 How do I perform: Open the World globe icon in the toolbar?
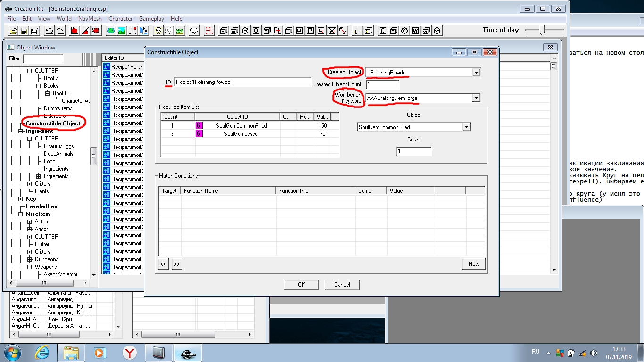(111, 31)
